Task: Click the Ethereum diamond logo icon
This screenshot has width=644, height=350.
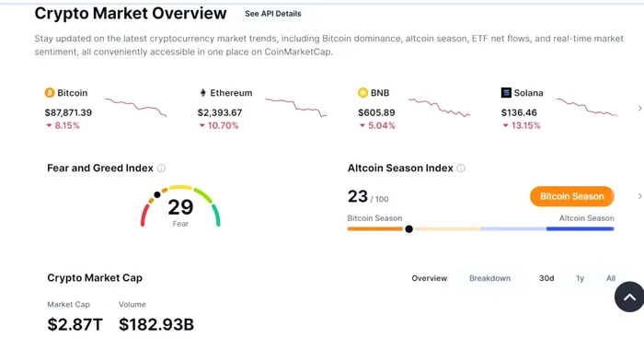Action: pos(202,93)
